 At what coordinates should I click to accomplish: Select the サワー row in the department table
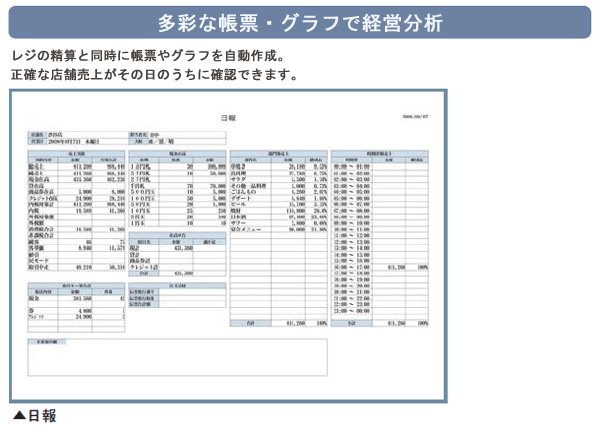(279, 223)
